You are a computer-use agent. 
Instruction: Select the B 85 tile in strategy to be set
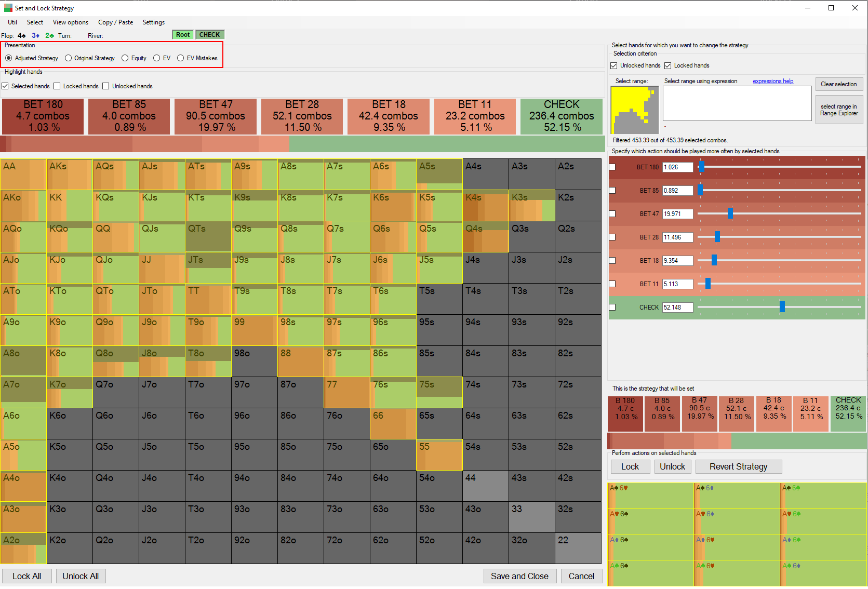point(662,413)
